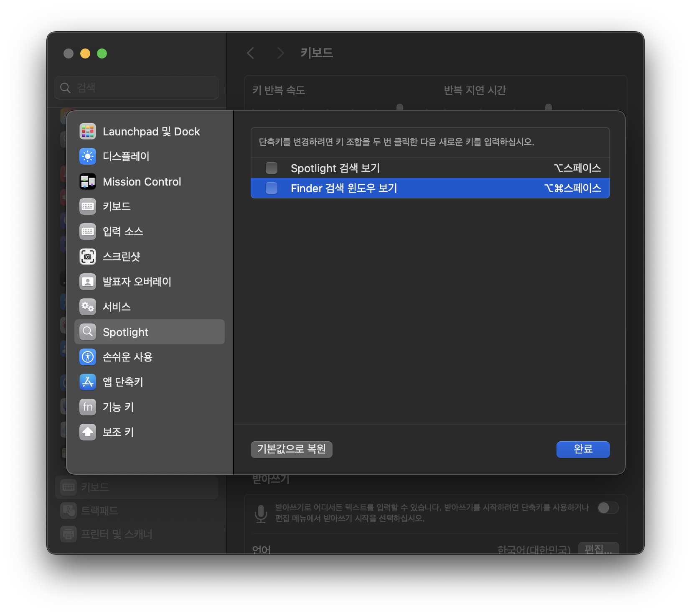The width and height of the screenshot is (691, 616).
Task: Click 기본값으로 복원 button
Action: (292, 449)
